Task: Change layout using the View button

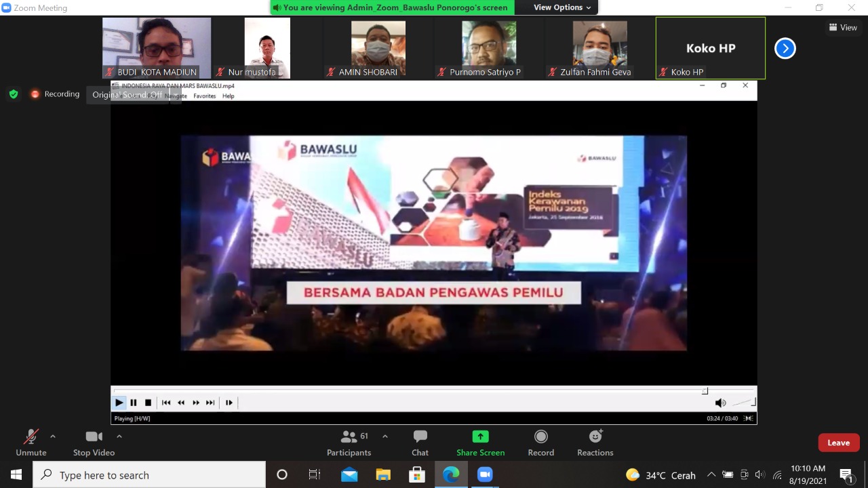Action: tap(843, 28)
